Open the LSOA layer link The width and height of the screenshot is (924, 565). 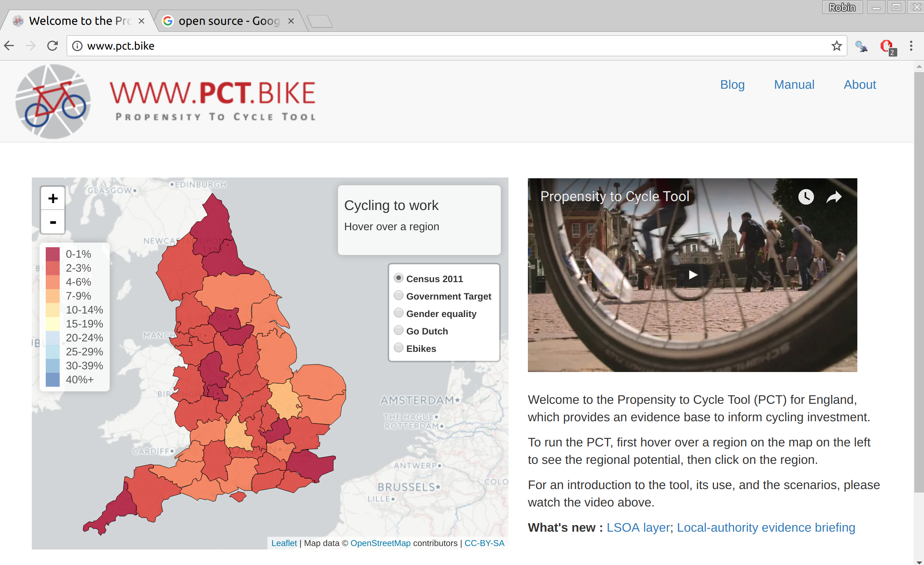(x=638, y=527)
